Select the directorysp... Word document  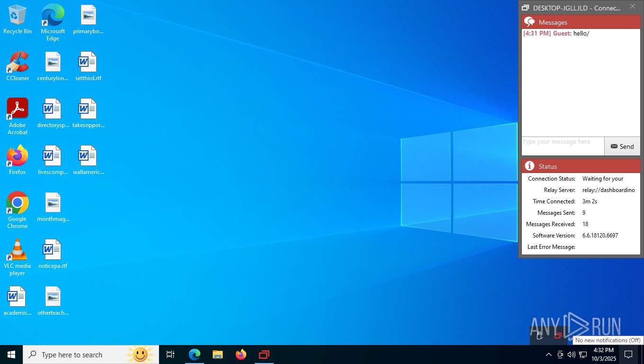(x=53, y=113)
